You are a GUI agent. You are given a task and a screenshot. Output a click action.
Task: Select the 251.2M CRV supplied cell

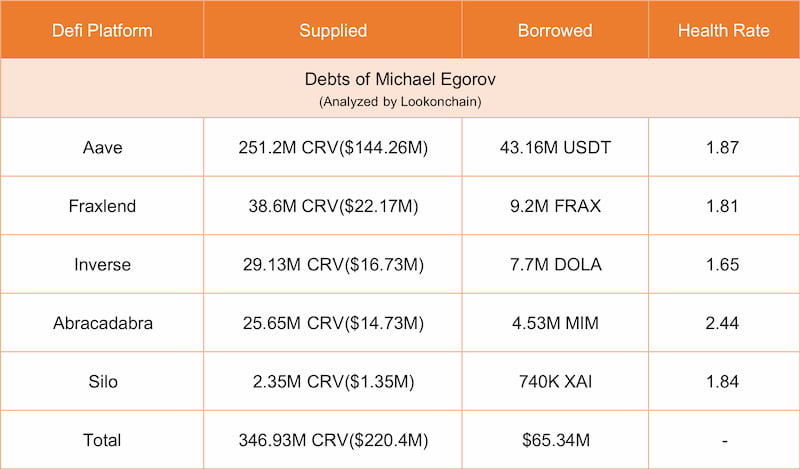[x=332, y=148]
